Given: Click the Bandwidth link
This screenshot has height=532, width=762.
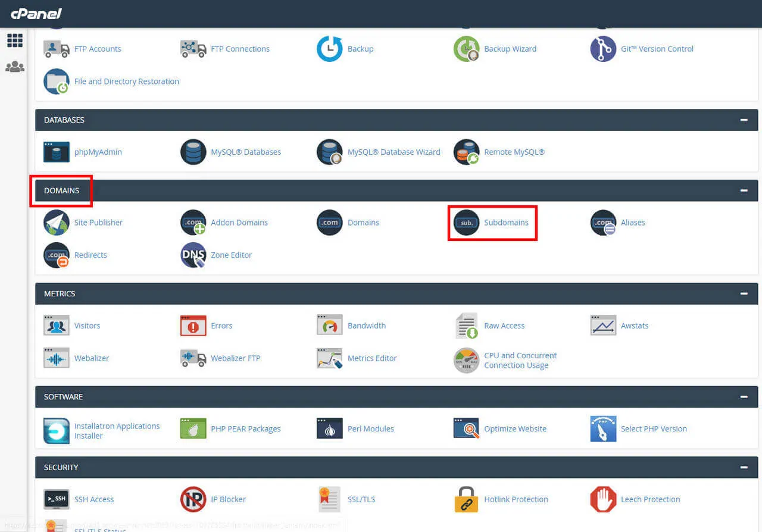Looking at the screenshot, I should [367, 326].
